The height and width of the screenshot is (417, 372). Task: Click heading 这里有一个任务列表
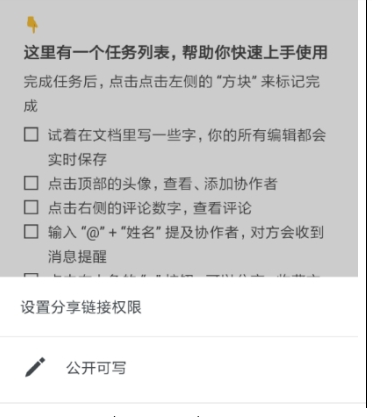click(x=175, y=53)
